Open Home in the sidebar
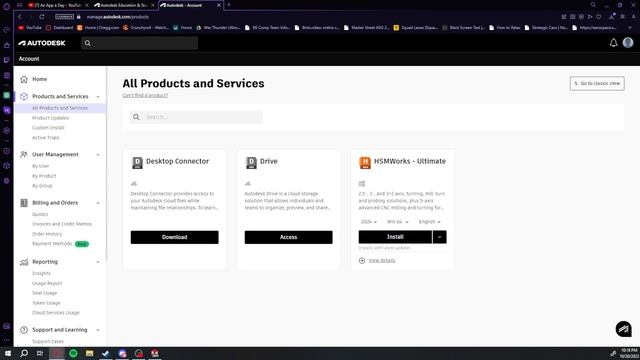Image resolution: width=640 pixels, height=360 pixels. point(40,79)
